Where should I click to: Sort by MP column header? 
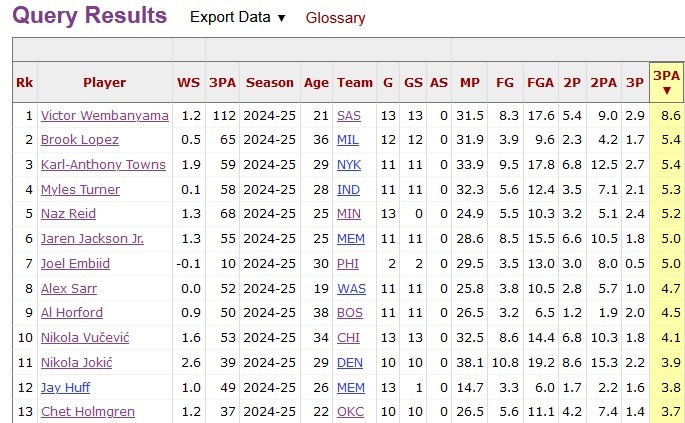point(469,83)
